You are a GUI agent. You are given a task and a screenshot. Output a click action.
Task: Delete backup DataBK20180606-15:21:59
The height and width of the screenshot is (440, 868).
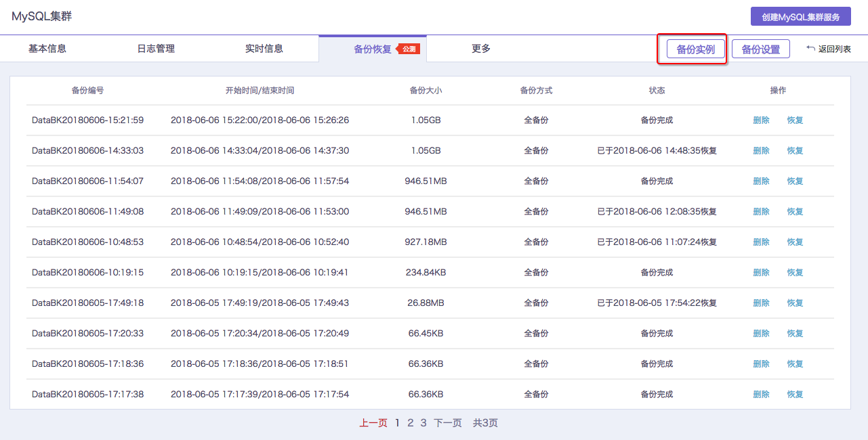tap(762, 120)
